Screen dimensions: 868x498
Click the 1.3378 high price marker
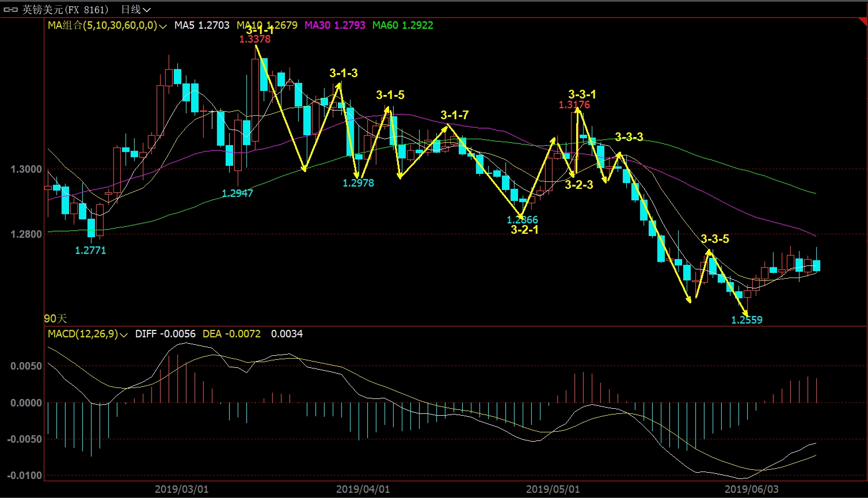255,39
